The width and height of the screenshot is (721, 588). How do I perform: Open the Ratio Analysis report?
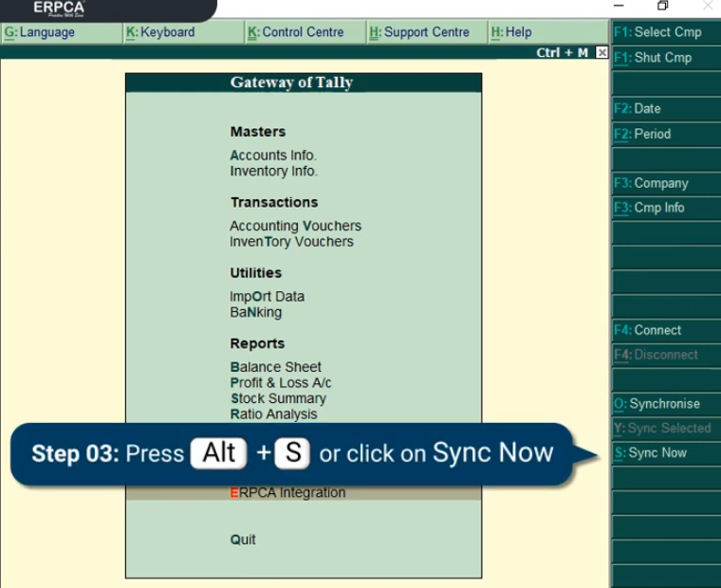[x=273, y=413]
